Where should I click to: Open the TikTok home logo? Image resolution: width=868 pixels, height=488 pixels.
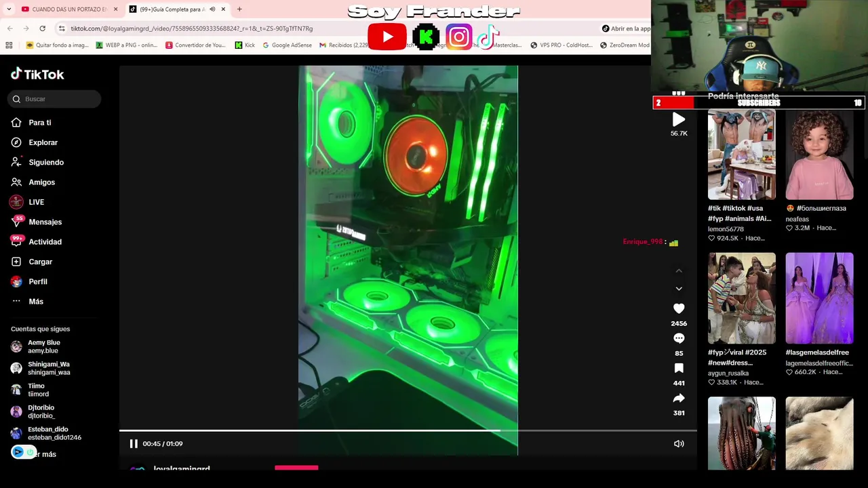click(37, 74)
